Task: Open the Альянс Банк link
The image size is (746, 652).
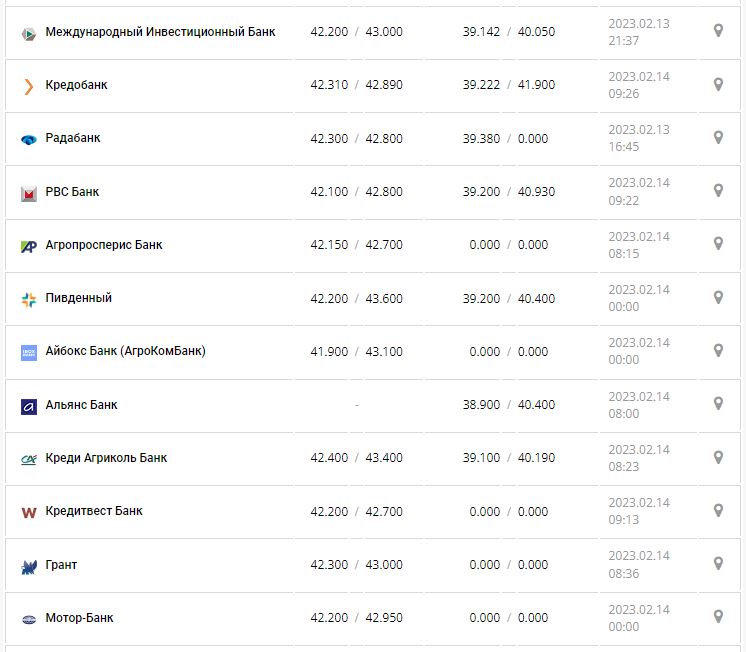Action: tap(82, 405)
